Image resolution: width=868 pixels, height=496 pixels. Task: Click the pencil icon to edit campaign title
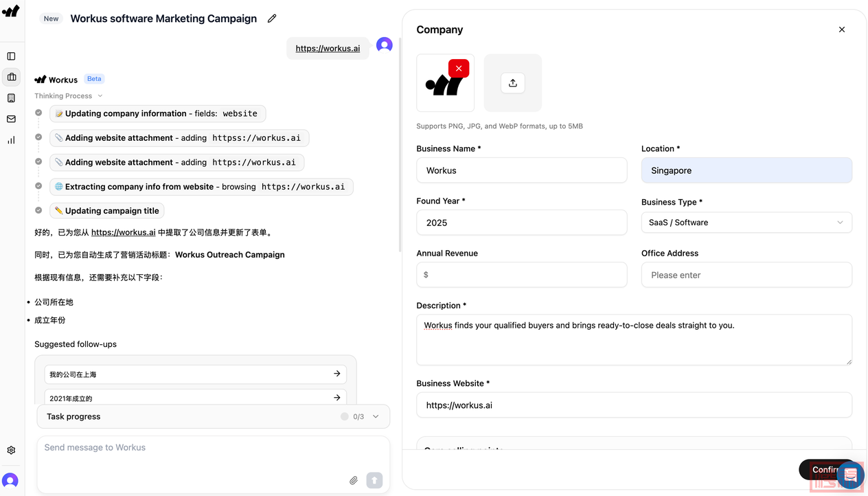tap(272, 19)
